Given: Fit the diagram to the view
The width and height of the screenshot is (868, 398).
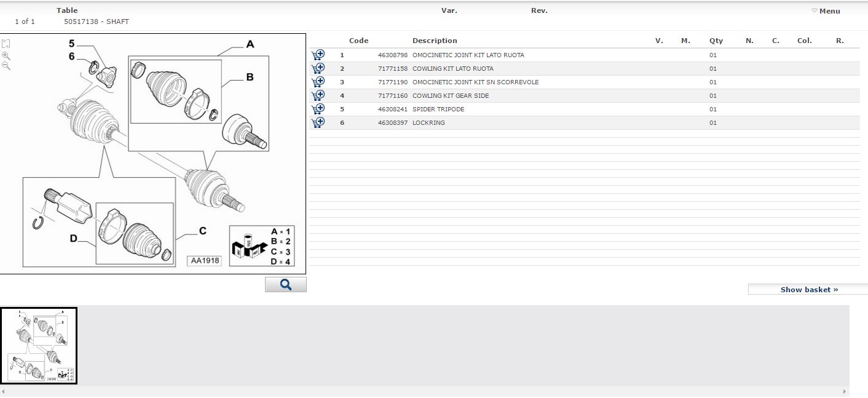Looking at the screenshot, I should [x=6, y=44].
